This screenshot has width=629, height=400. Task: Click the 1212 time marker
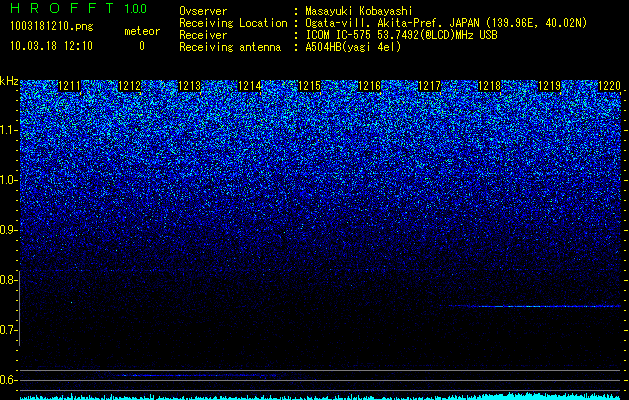(130, 86)
